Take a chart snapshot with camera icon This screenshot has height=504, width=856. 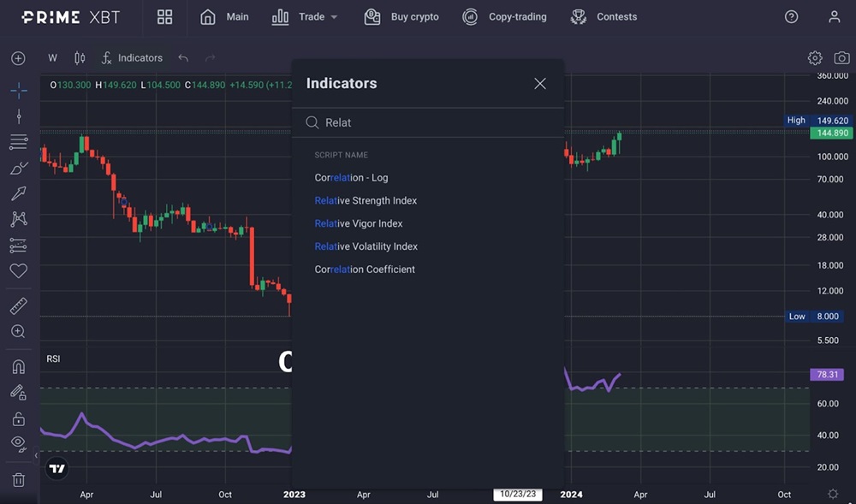click(x=841, y=58)
